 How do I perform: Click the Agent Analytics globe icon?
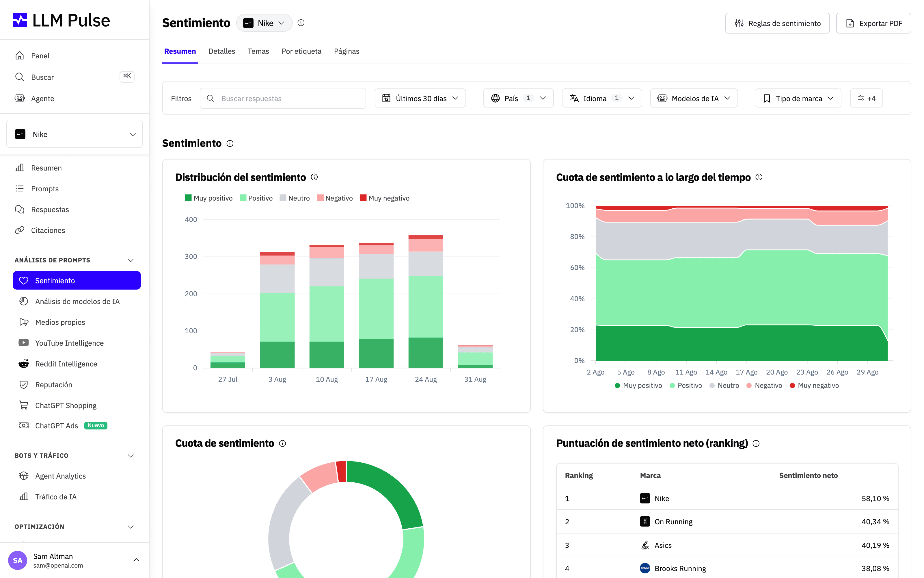[x=24, y=476]
